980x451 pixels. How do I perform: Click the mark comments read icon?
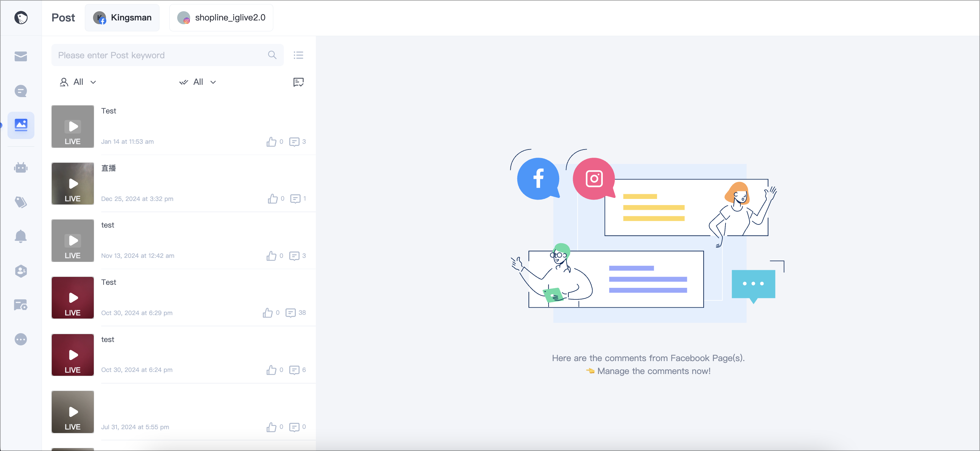coord(298,82)
